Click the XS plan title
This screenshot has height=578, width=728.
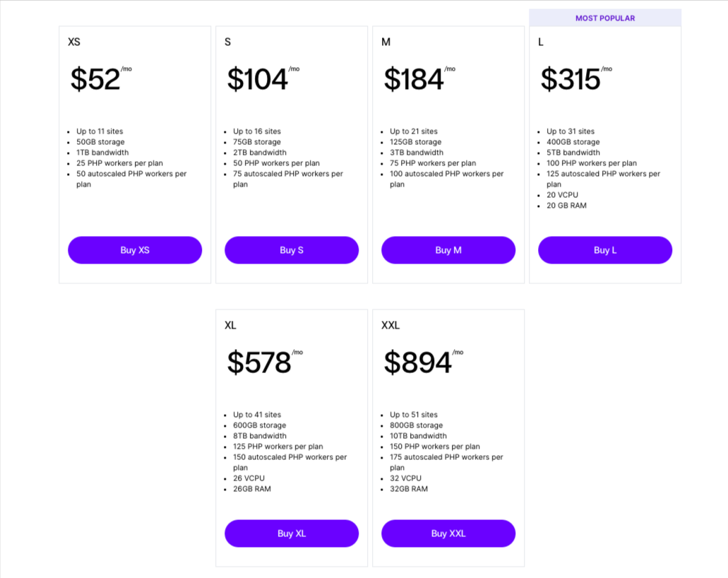click(x=73, y=42)
